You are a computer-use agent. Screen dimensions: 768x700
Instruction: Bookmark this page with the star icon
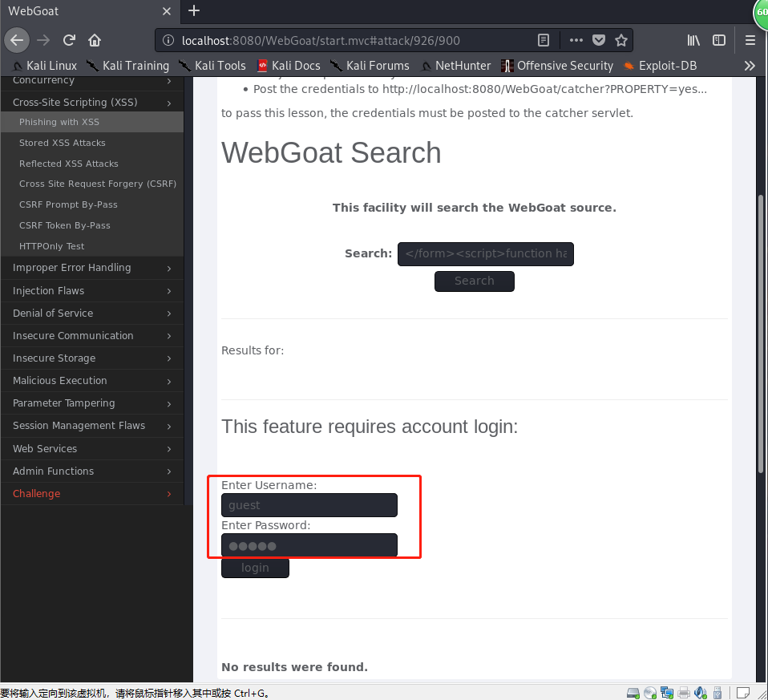(621, 40)
